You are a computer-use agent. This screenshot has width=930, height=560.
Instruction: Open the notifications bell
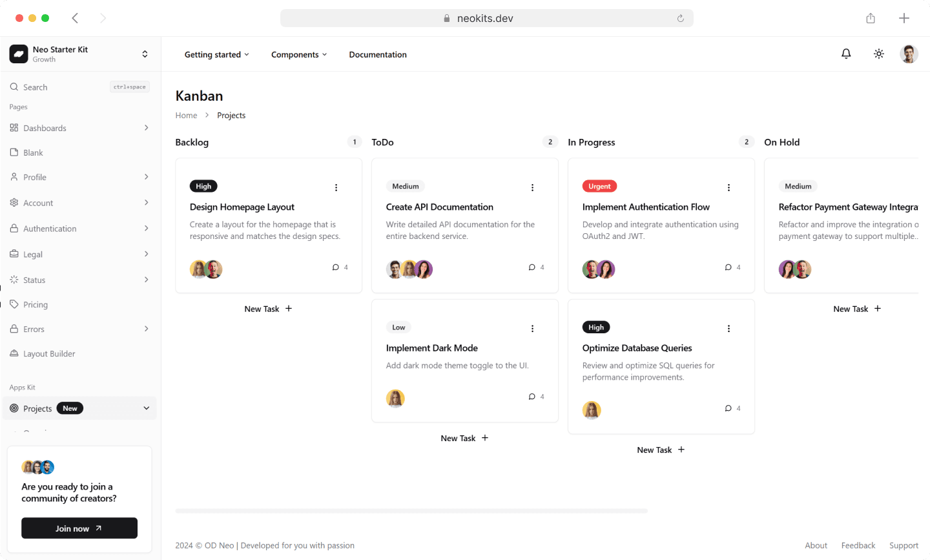click(x=846, y=54)
